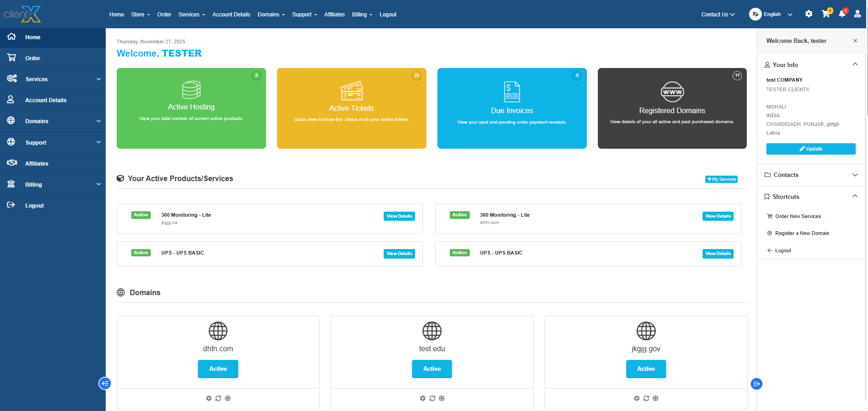Collapse the left sidebar with blue arrow button
This screenshot has width=868, height=411.
pyautogui.click(x=105, y=383)
